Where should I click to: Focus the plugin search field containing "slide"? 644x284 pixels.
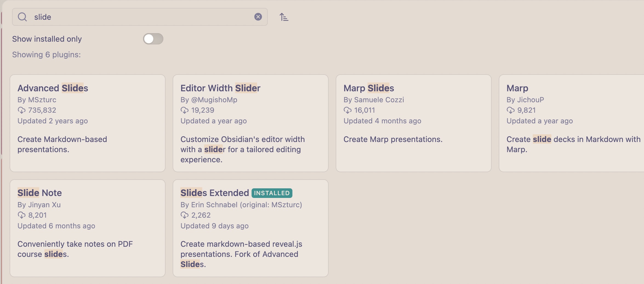(140, 17)
